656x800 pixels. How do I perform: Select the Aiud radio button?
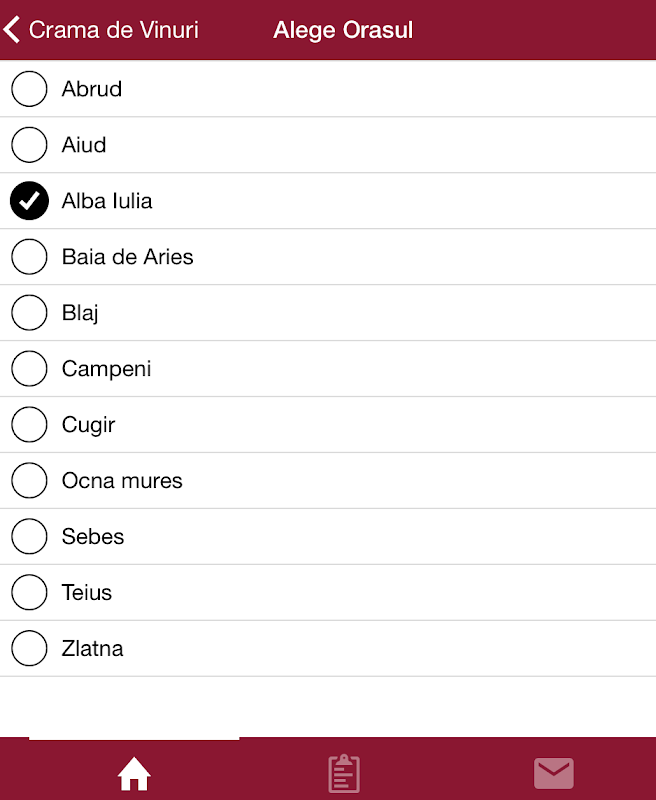click(x=29, y=145)
